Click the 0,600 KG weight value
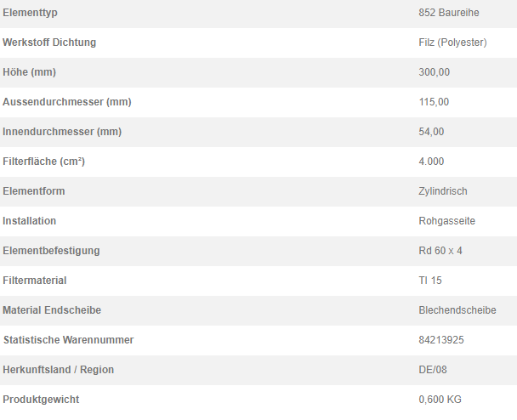The height and width of the screenshot is (420, 517). click(440, 400)
